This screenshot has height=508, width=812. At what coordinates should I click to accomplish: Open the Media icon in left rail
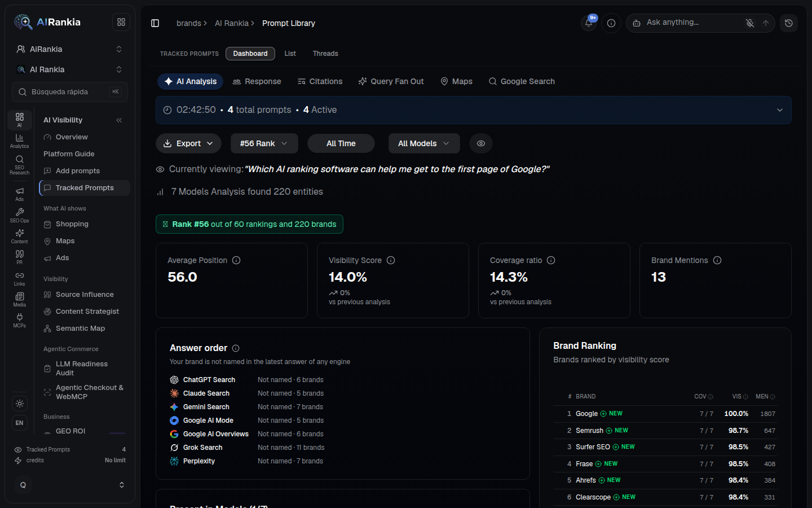[19, 300]
